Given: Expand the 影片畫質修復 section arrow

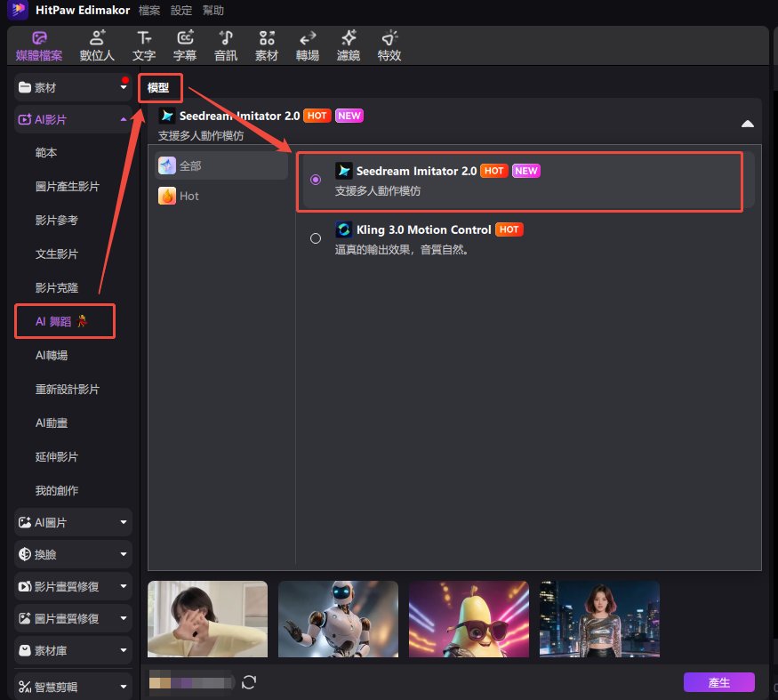Looking at the screenshot, I should coord(124,586).
